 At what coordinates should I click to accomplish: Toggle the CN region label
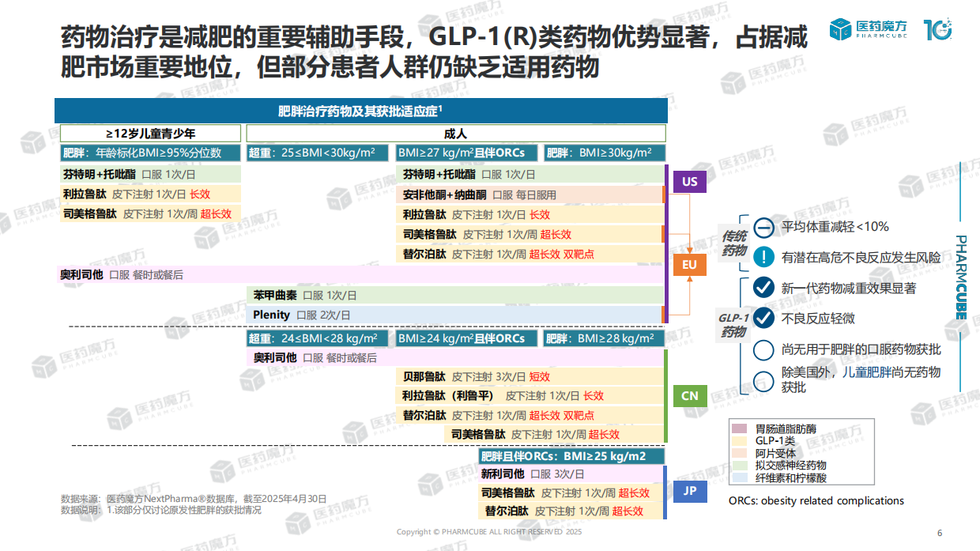[688, 396]
